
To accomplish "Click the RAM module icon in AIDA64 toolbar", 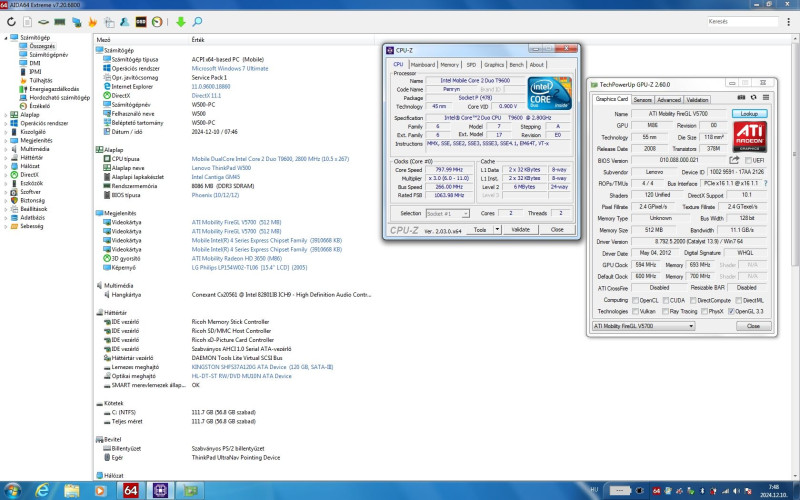I will tap(60, 22).
